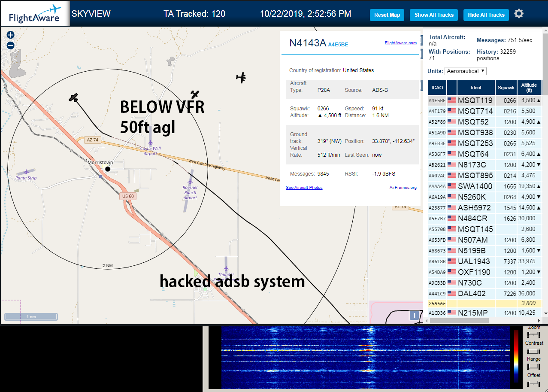This screenshot has height=392, width=548.
Task: Select the highlighted 26856E row
Action: (x=485, y=304)
